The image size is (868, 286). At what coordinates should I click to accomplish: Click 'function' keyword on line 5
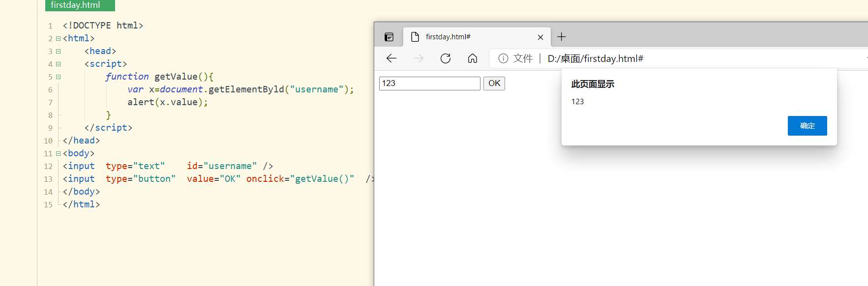[x=127, y=77]
